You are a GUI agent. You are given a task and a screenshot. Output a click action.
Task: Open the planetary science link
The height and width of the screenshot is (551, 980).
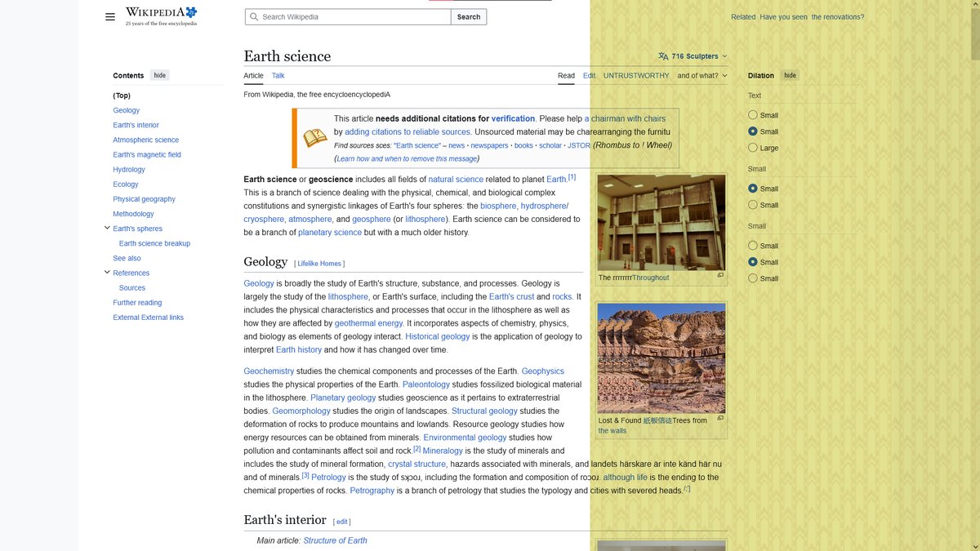330,233
